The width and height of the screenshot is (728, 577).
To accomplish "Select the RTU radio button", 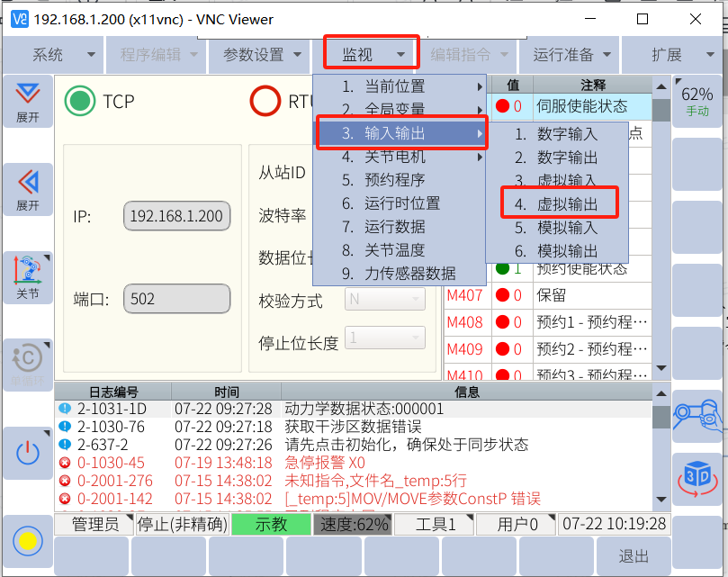I will click(x=265, y=102).
